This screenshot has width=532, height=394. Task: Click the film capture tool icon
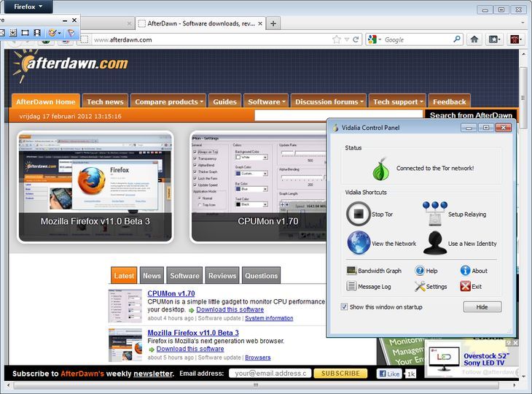coord(37,33)
